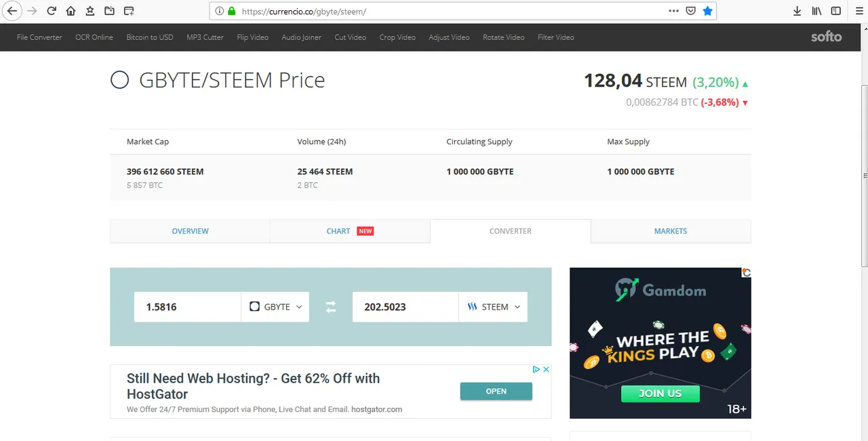Click the GBYTE/STEEM Price heading
The width and height of the screenshot is (868, 441).
click(x=232, y=81)
